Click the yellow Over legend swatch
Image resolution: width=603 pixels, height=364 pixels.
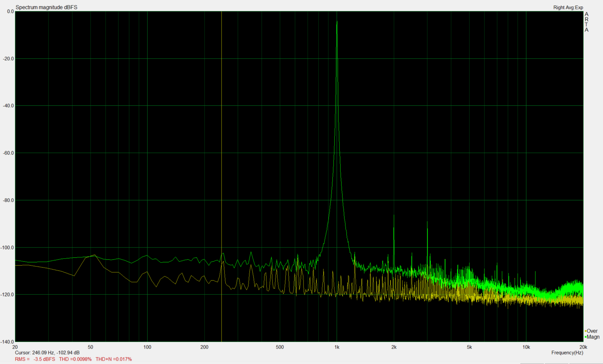tap(586, 331)
